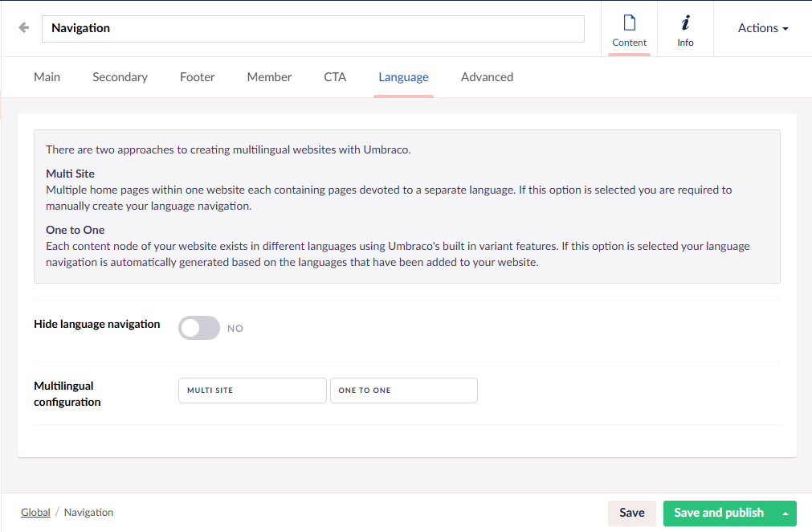Go to the Member tab
Image resolution: width=812 pixels, height=532 pixels.
[x=269, y=77]
